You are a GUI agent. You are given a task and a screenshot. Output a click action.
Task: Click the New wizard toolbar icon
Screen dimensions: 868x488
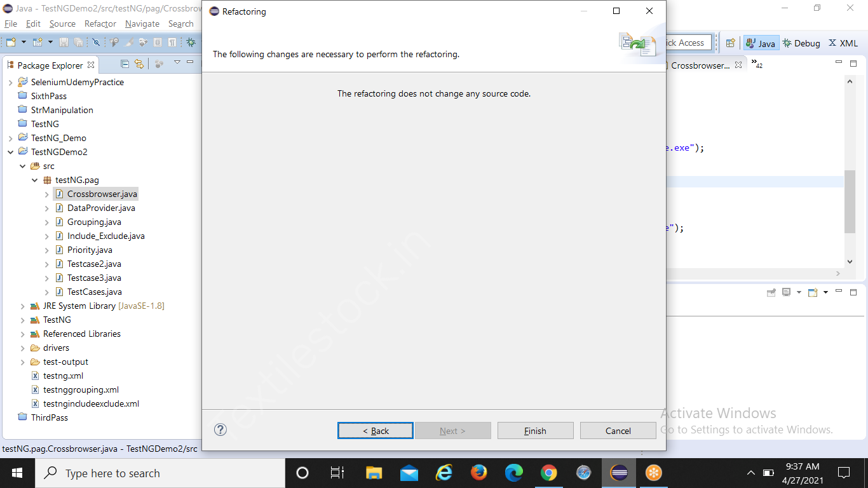pyautogui.click(x=11, y=43)
